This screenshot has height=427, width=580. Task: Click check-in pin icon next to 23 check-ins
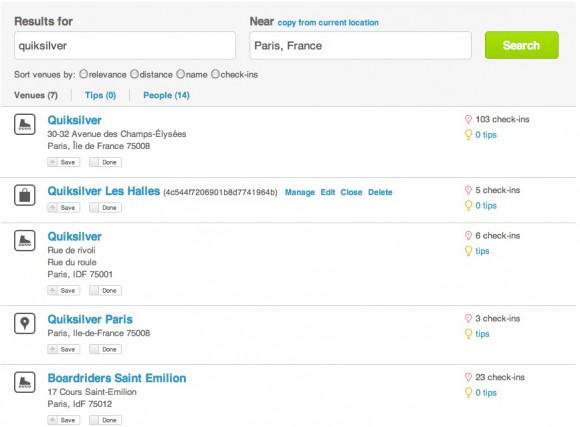468,377
